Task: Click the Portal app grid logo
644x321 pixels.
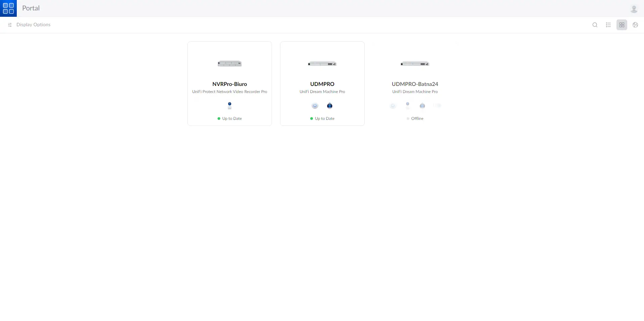Action: point(8,8)
